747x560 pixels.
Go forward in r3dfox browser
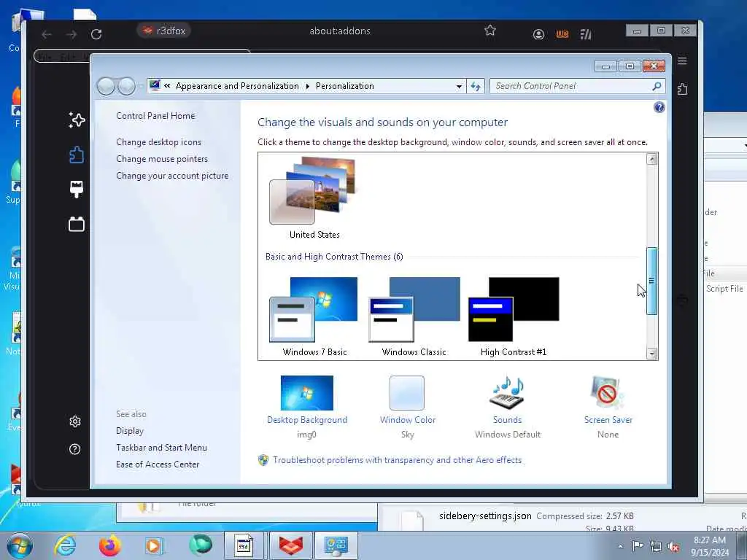(x=71, y=34)
